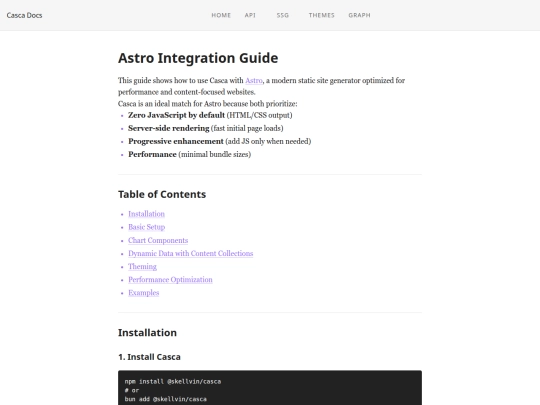Screen dimensions: 540x405
Task: Click 'Progressive enhancement' bullet text
Action: click(176, 142)
